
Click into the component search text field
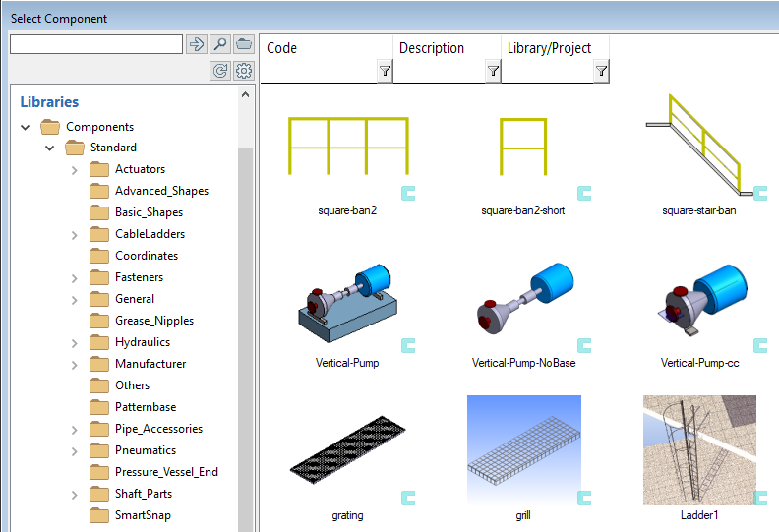pos(95,44)
